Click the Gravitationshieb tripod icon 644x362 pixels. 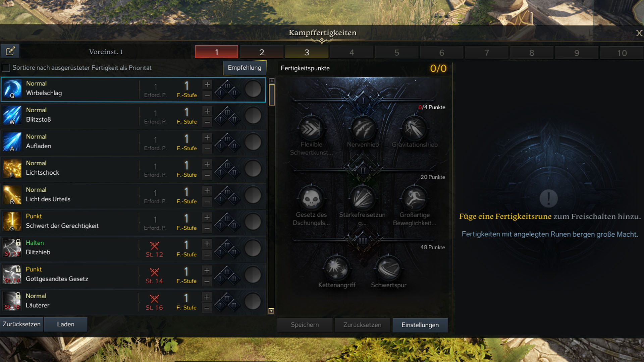pyautogui.click(x=415, y=128)
